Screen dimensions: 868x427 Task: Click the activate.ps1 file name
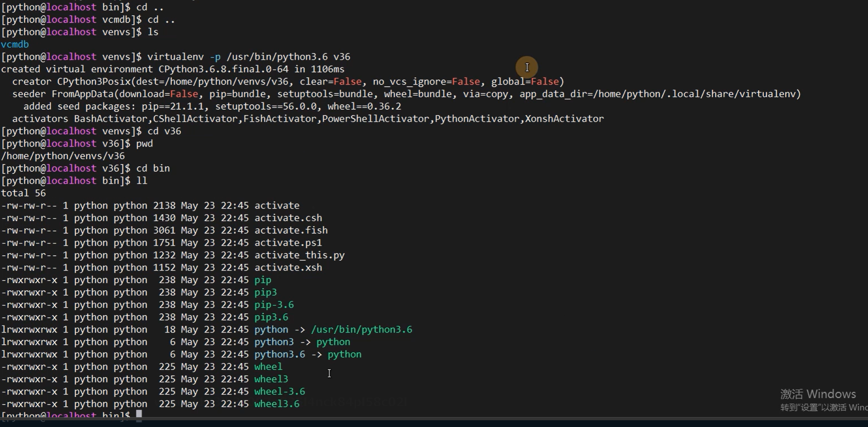(288, 243)
